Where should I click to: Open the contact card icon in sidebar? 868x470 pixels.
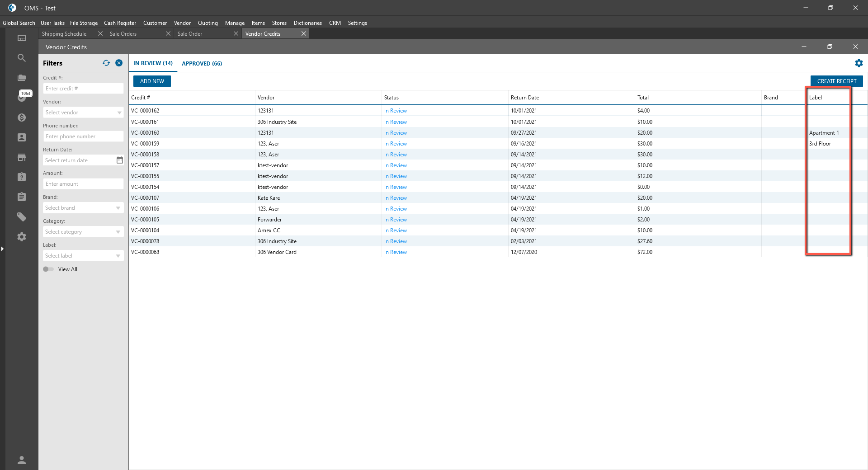(x=22, y=137)
